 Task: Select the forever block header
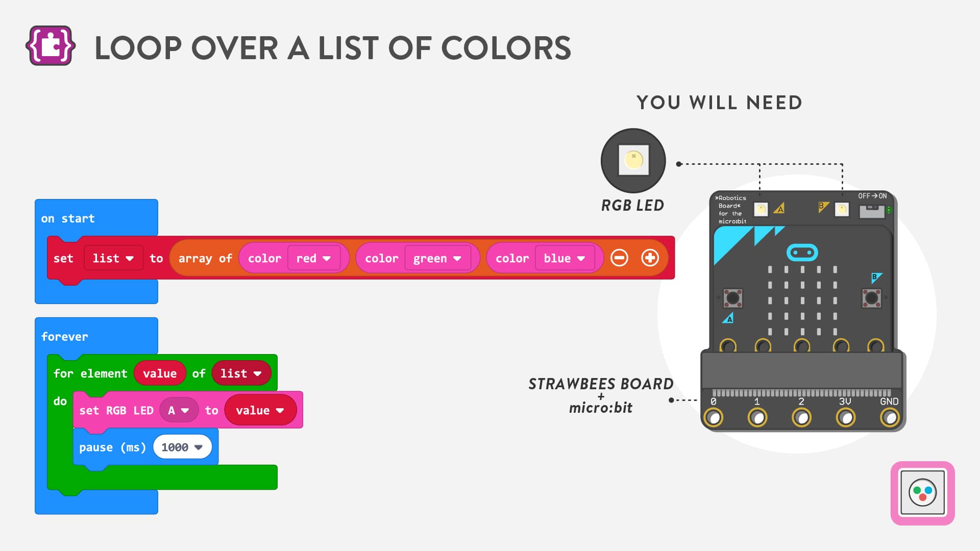65,337
